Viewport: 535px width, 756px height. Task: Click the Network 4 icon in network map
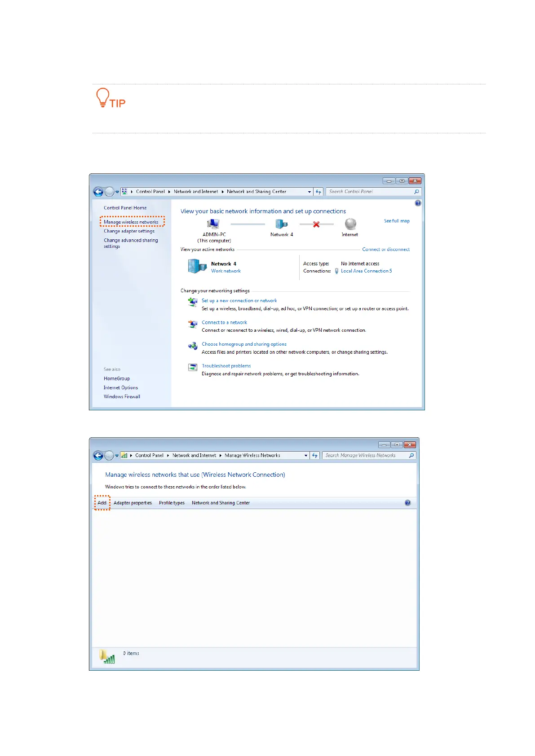[281, 224]
